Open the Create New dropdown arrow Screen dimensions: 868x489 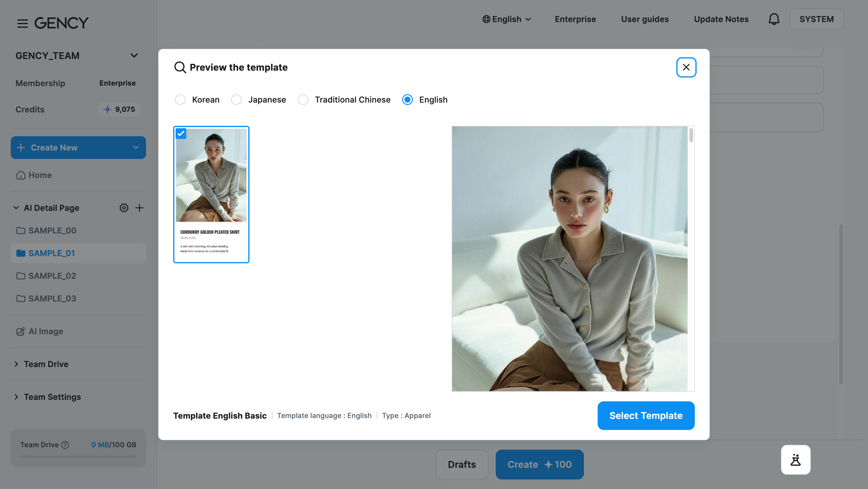136,148
